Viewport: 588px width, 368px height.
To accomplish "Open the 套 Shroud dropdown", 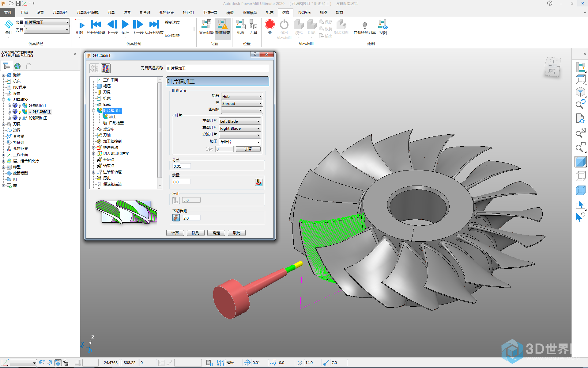I will (242, 104).
